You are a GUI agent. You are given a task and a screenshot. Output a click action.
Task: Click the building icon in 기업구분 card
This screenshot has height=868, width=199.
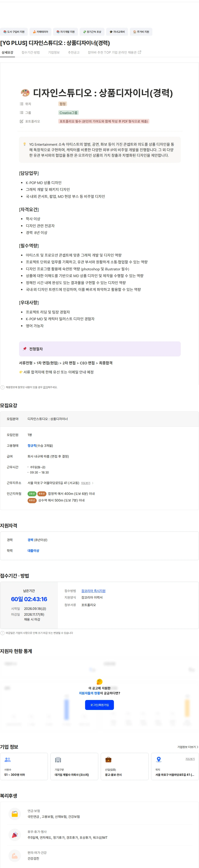[x=58, y=760]
